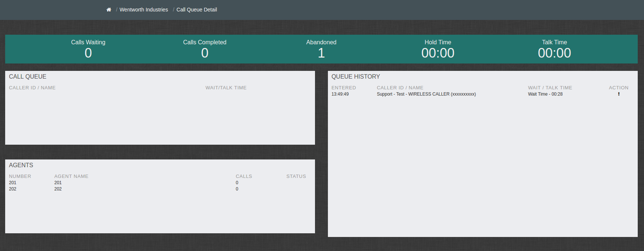The image size is (644, 251).
Task: Click the AGENTS panel heading
Action: tap(21, 165)
